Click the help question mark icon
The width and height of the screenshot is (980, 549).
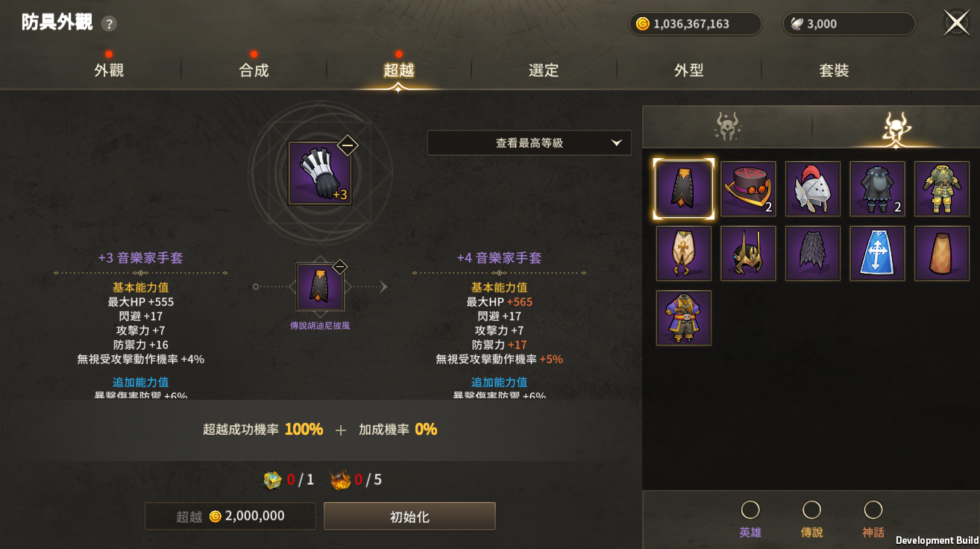click(109, 24)
